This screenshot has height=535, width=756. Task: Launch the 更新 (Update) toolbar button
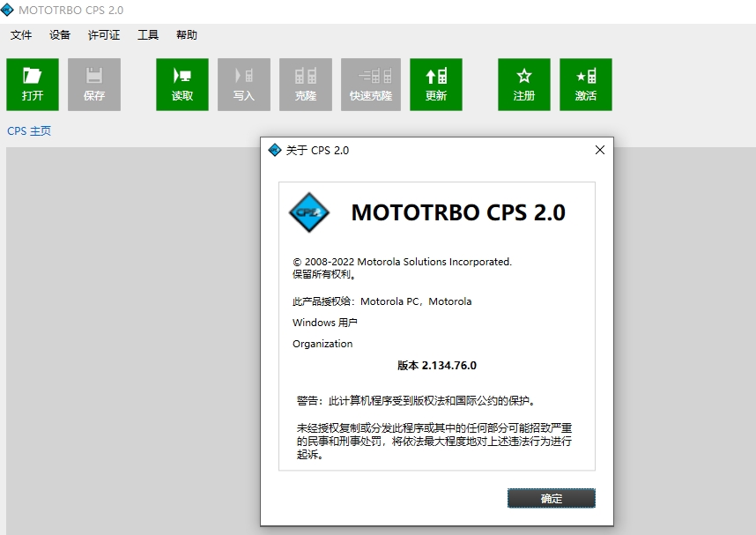[436, 85]
